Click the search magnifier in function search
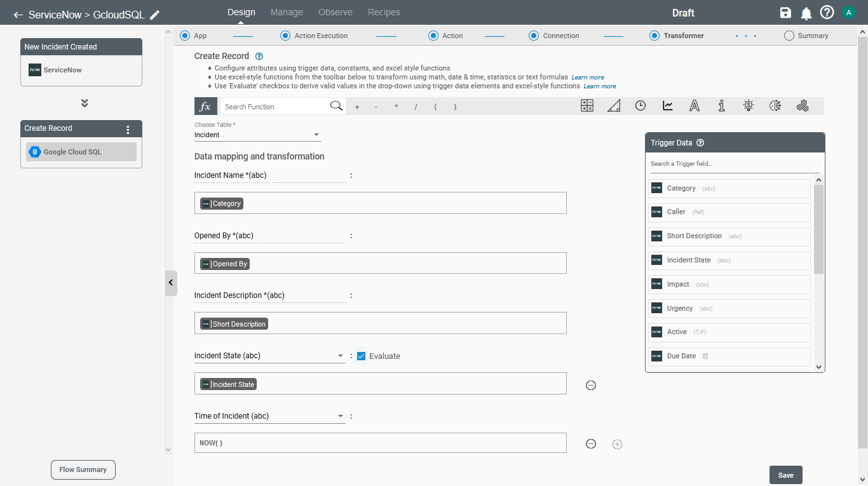This screenshot has width=868, height=486. point(336,106)
